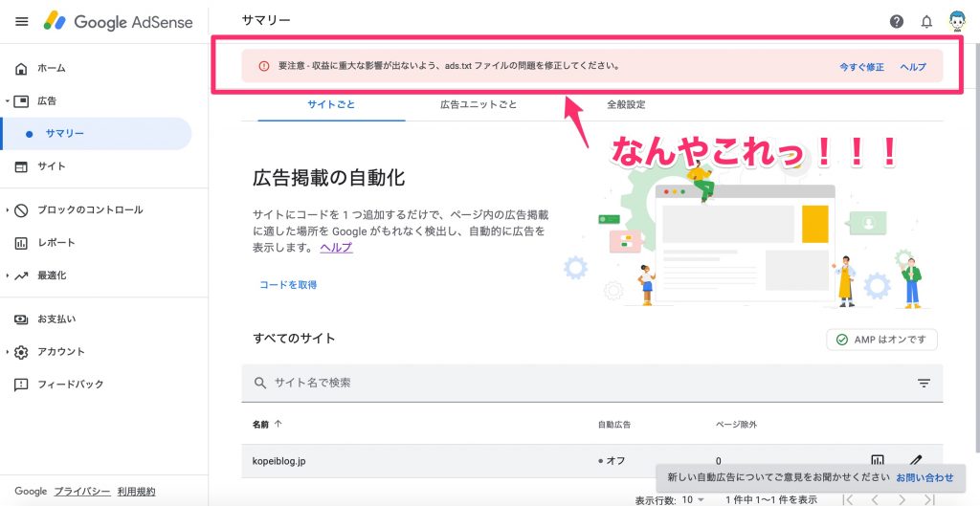The width and height of the screenshot is (980, 506).
Task: Open report chart icon for kopeiblog.jp
Action: [x=878, y=461]
